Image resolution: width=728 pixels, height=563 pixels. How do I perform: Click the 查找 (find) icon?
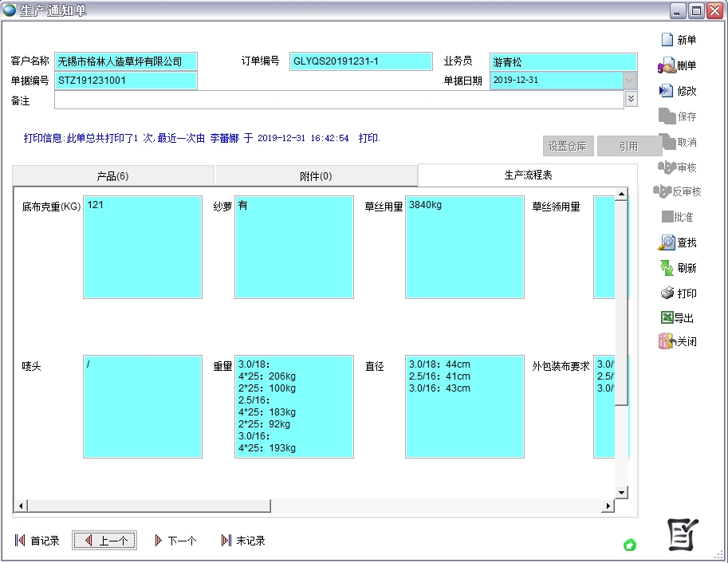[x=667, y=242]
